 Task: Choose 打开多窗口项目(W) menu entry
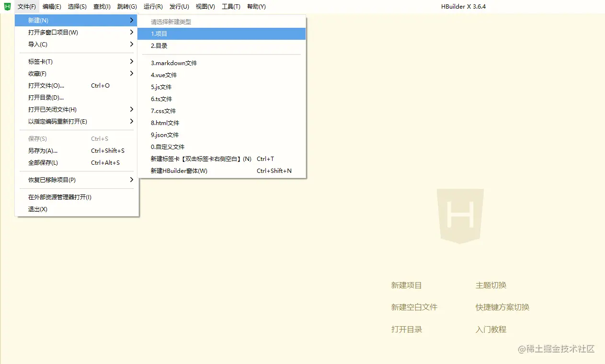point(77,33)
